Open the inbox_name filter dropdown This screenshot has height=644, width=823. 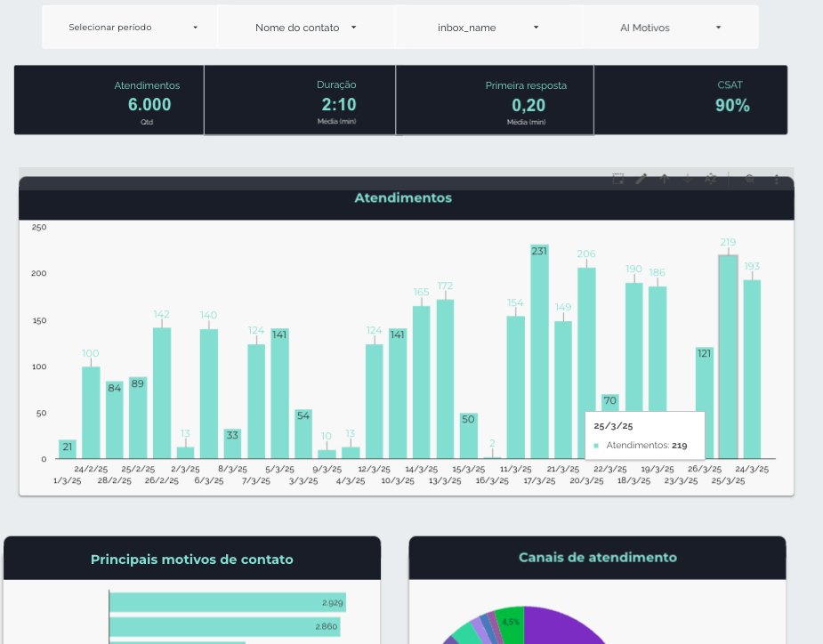click(488, 28)
